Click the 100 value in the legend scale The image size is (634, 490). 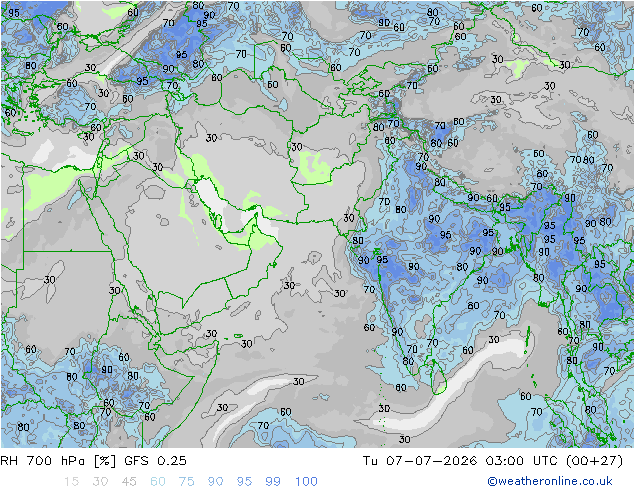click(x=306, y=482)
